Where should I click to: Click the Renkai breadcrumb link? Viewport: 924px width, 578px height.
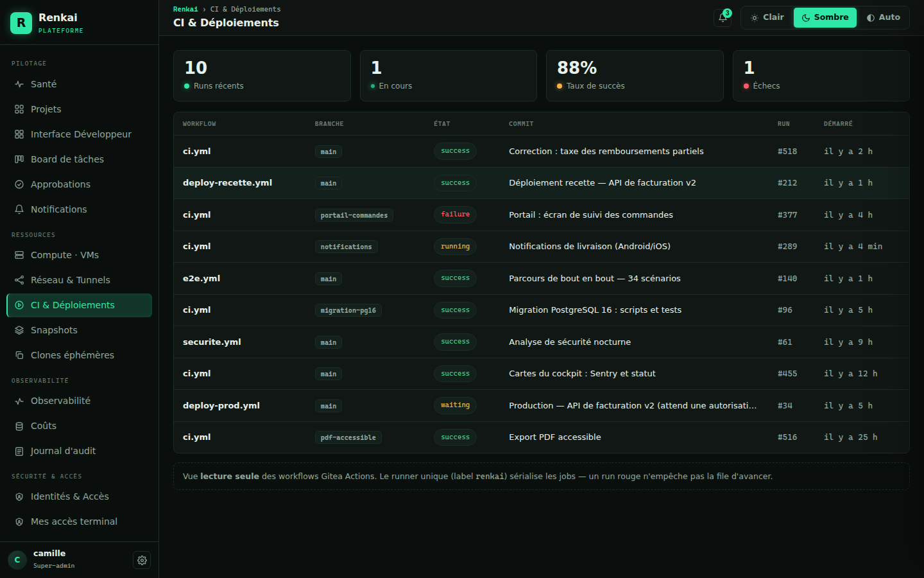[x=185, y=9]
